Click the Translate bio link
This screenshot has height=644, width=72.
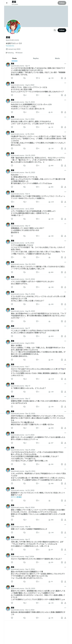click(x=10, y=46)
